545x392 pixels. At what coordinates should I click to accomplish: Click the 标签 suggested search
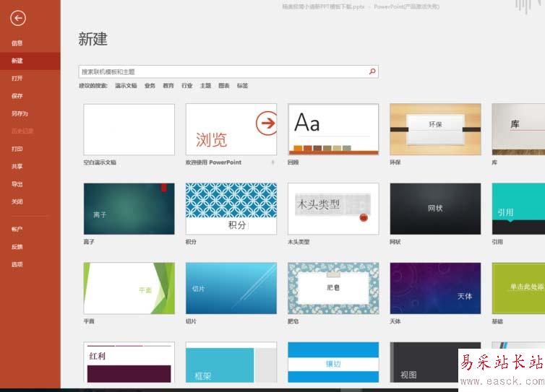pos(242,85)
